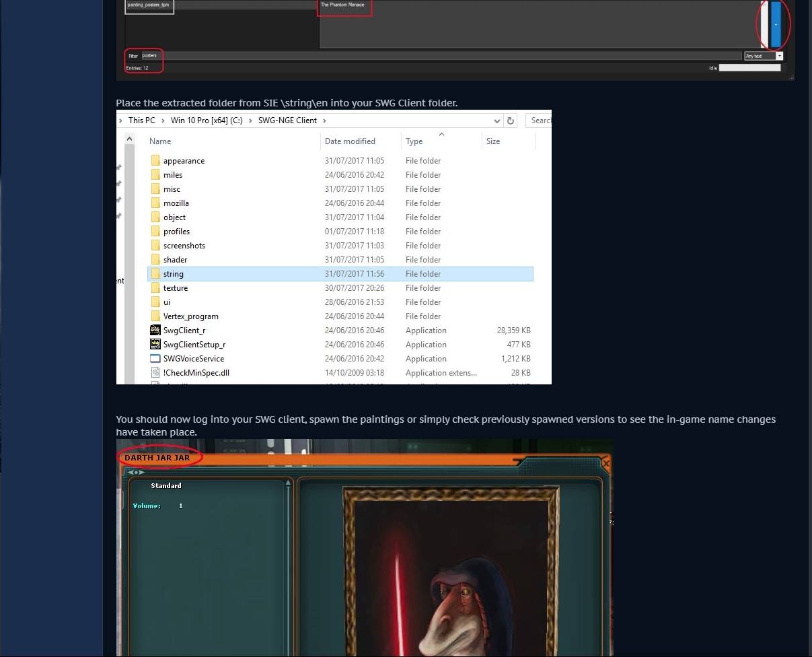Select the !CheckMinSpec.dll file icon
This screenshot has height=657, width=812.
click(155, 373)
